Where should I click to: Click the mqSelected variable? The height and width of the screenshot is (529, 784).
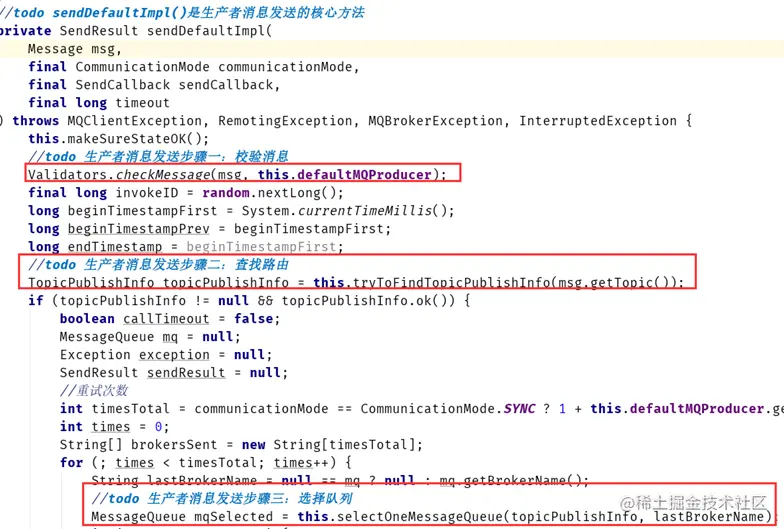234,516
